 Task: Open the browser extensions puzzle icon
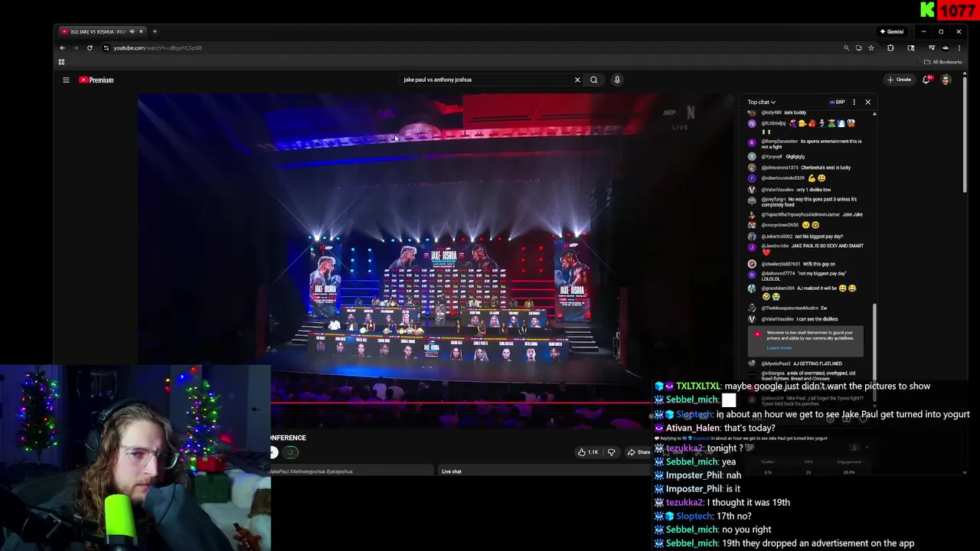tap(890, 47)
